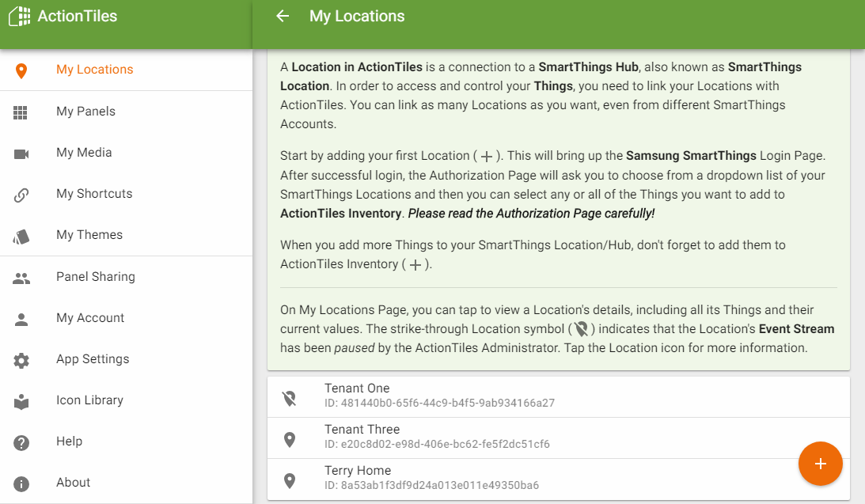Open My Account menu item
Screen dimensions: 865x504
127,318
